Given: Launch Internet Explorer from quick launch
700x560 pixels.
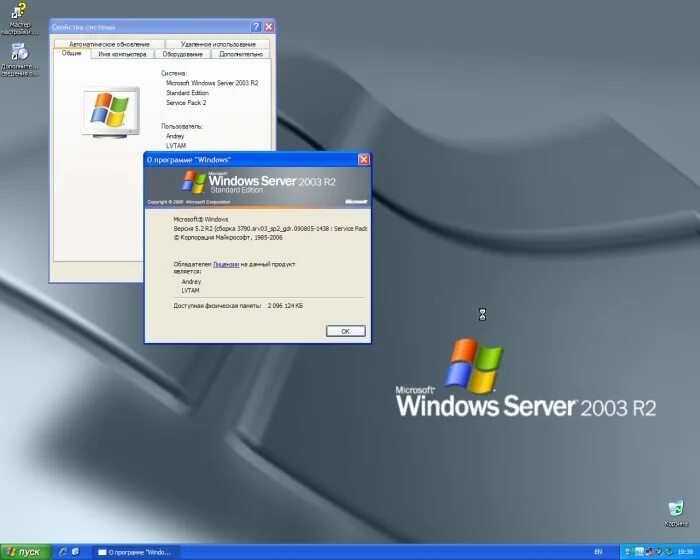Looking at the screenshot, I should tap(63, 552).
